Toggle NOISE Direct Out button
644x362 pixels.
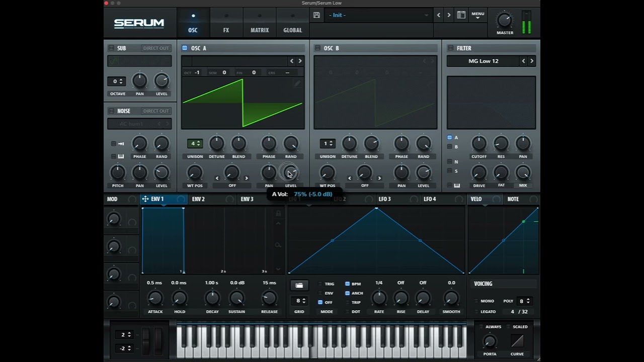click(x=156, y=111)
